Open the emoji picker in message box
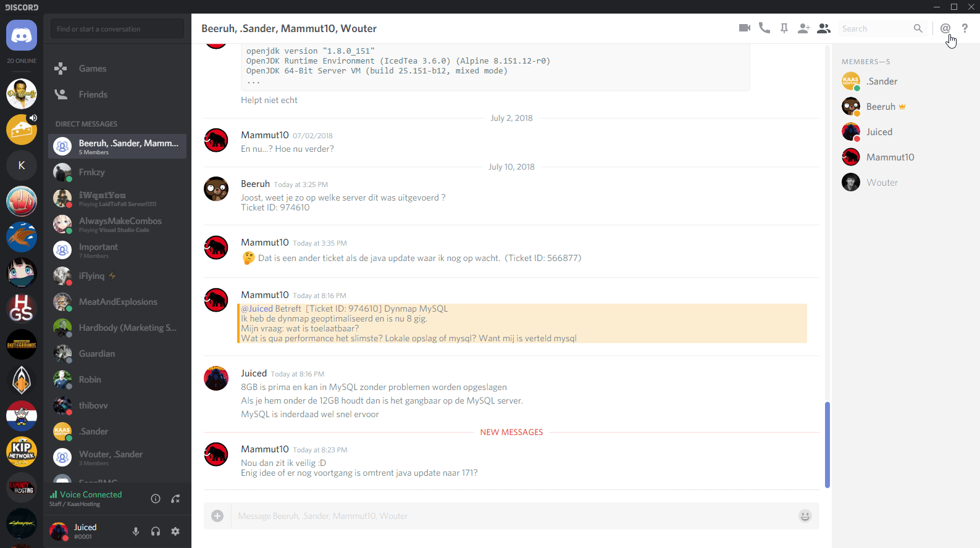The image size is (980, 548). click(x=805, y=516)
